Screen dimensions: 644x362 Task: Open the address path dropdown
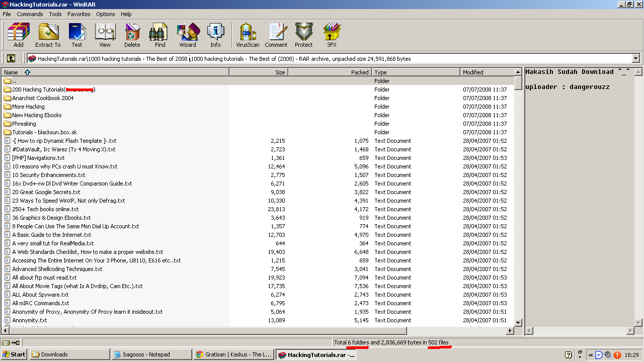pyautogui.click(x=635, y=58)
